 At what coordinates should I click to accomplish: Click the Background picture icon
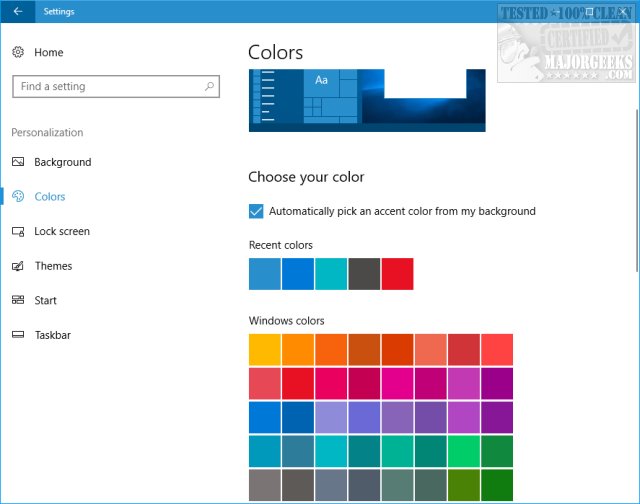(18, 162)
